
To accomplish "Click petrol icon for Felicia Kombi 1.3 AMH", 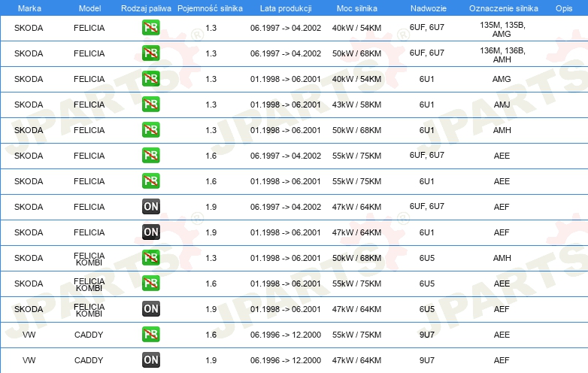I will [x=150, y=257].
